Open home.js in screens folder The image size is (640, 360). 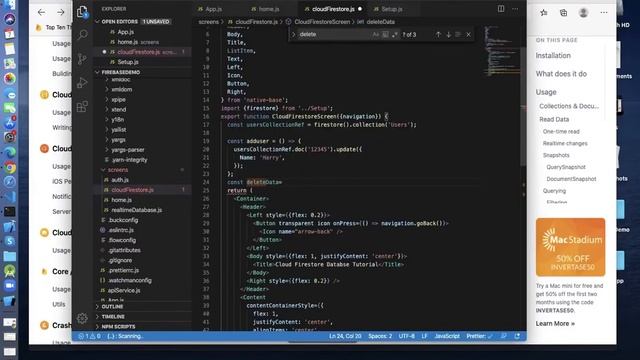click(x=121, y=200)
